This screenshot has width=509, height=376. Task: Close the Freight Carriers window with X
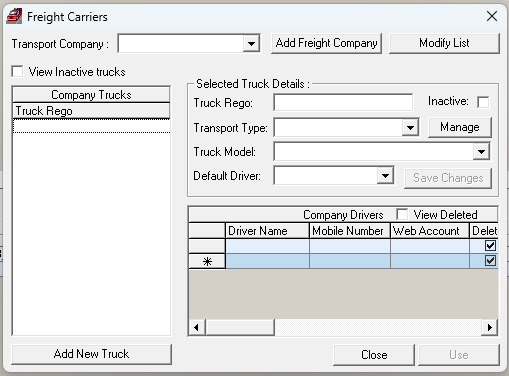(492, 16)
